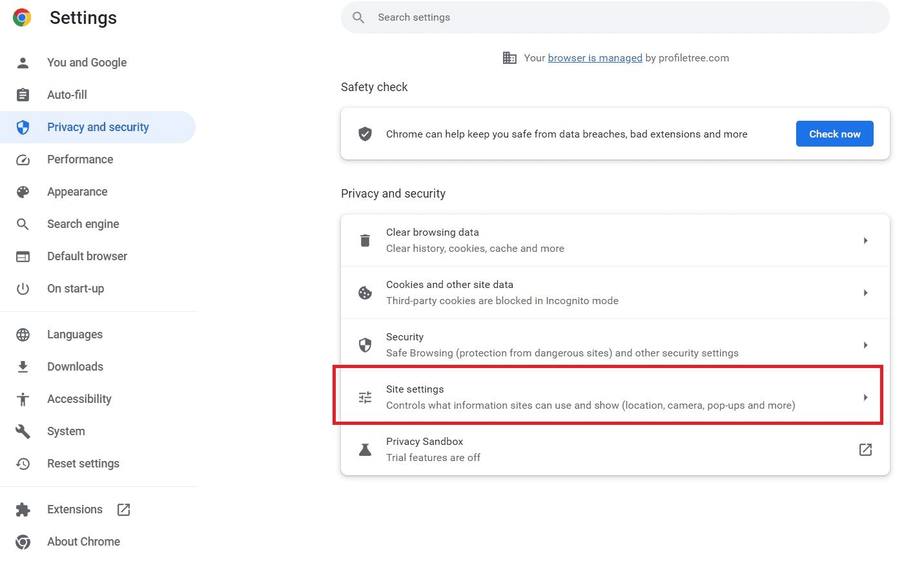Focus the Search settings input field
924x565 pixels.
pos(615,17)
